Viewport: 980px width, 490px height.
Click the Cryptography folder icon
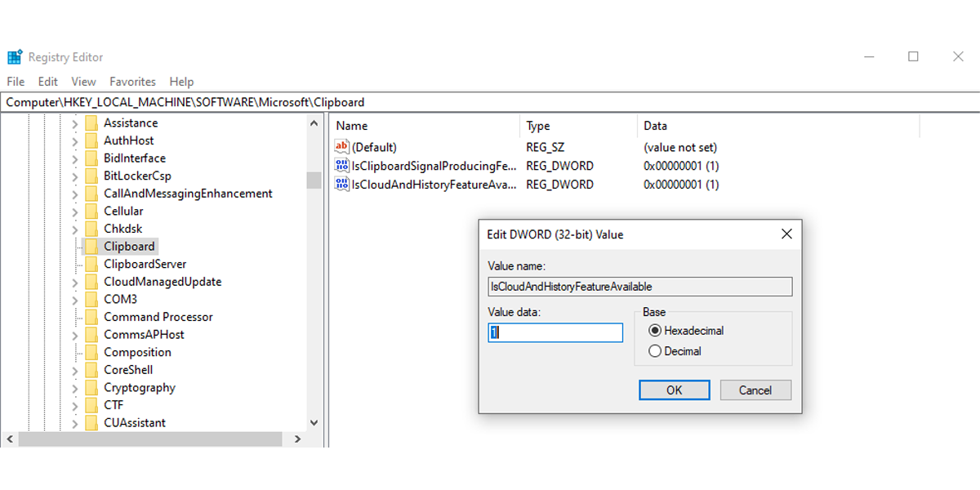point(91,388)
